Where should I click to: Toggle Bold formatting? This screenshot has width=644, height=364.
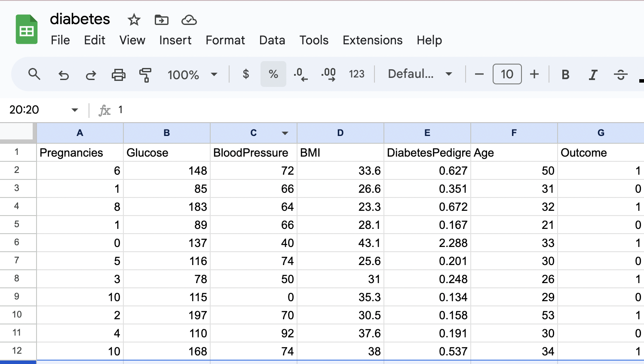pos(565,74)
